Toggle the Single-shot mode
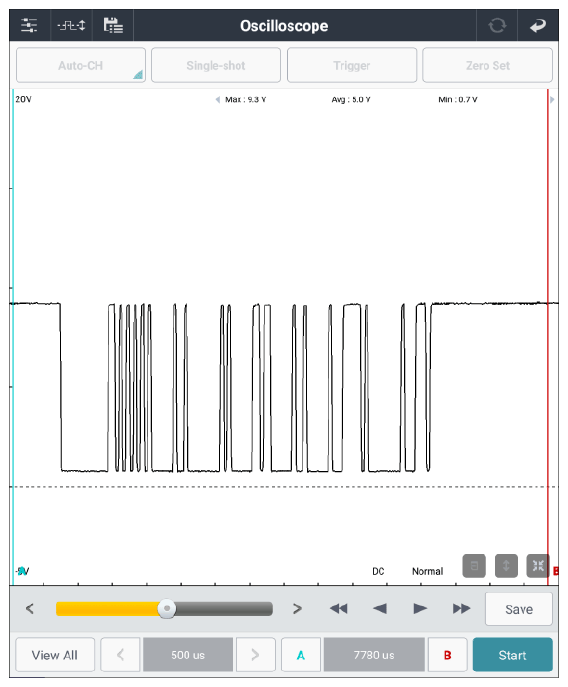Screen dimensions: 568x687 tap(216, 65)
